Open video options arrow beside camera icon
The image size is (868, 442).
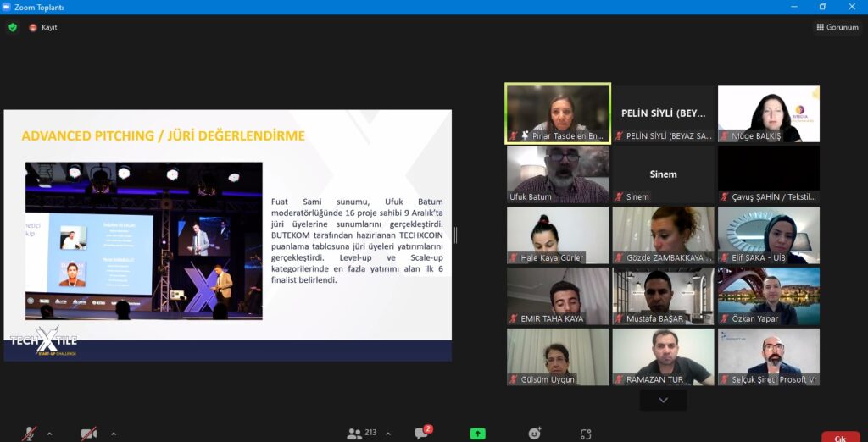coord(113,434)
